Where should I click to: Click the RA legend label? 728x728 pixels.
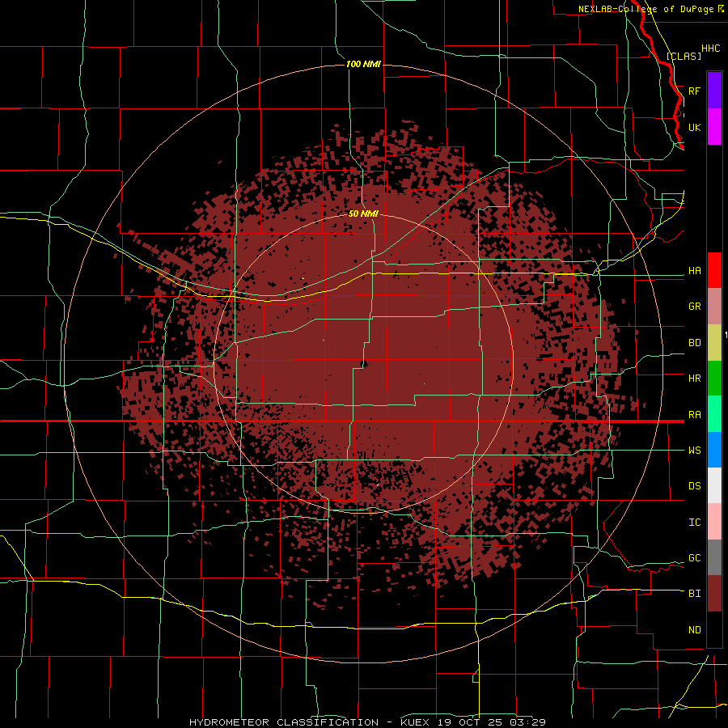pos(694,415)
